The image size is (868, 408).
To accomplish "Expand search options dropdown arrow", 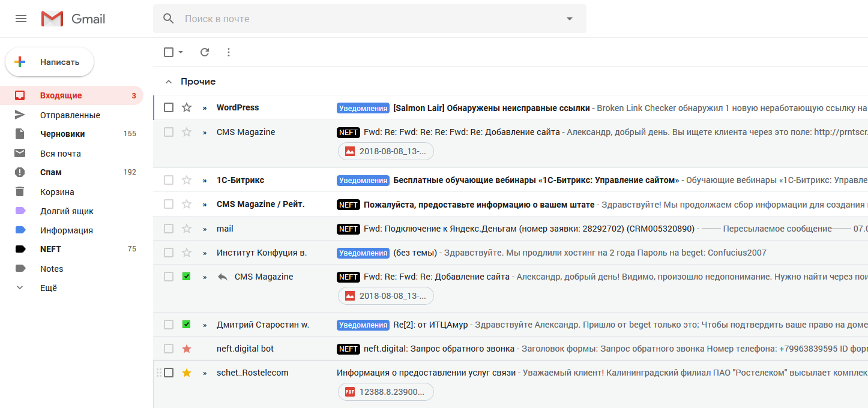I will coord(570,19).
